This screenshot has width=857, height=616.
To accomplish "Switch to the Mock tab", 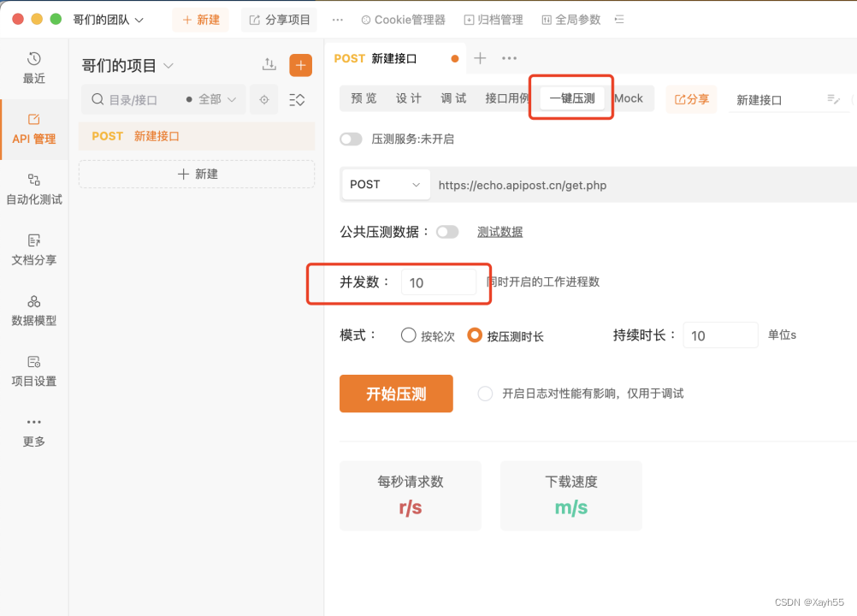I will click(629, 98).
